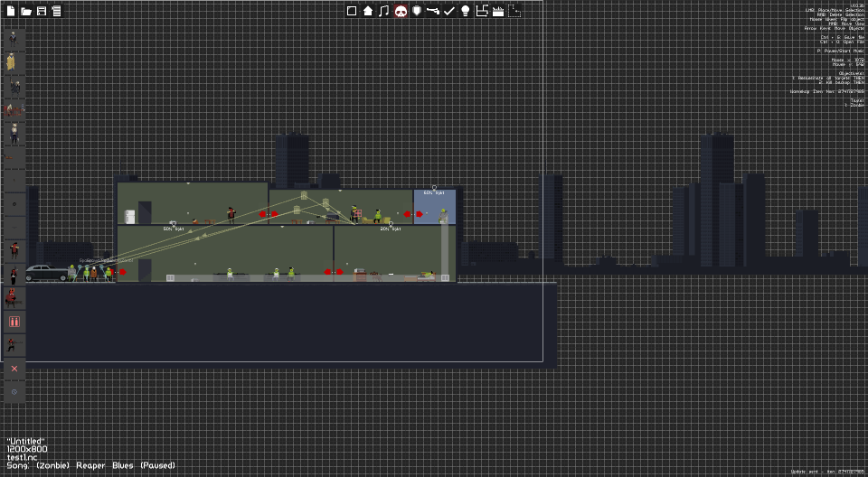
Task: Open a level with folder icon
Action: [x=25, y=11]
